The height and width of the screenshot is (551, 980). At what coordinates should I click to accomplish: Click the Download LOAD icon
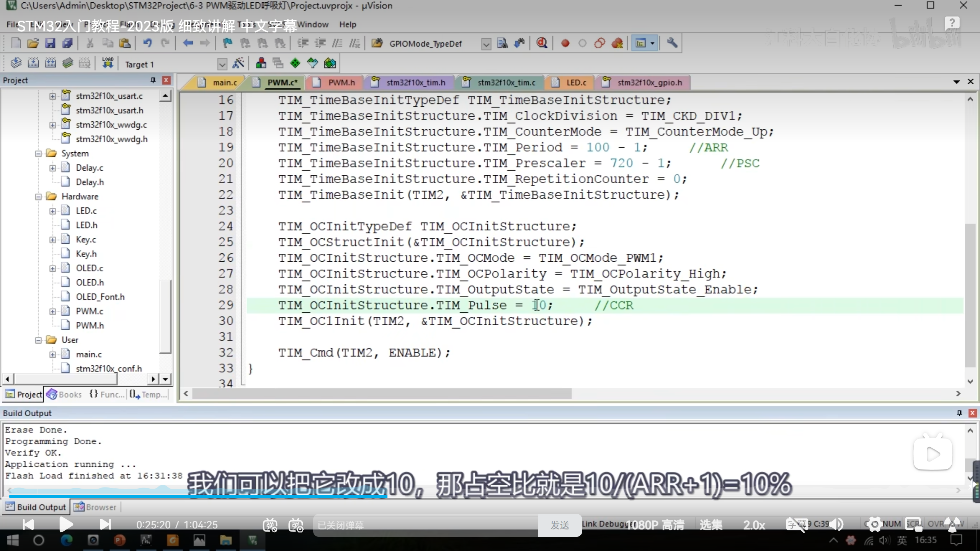[108, 63]
